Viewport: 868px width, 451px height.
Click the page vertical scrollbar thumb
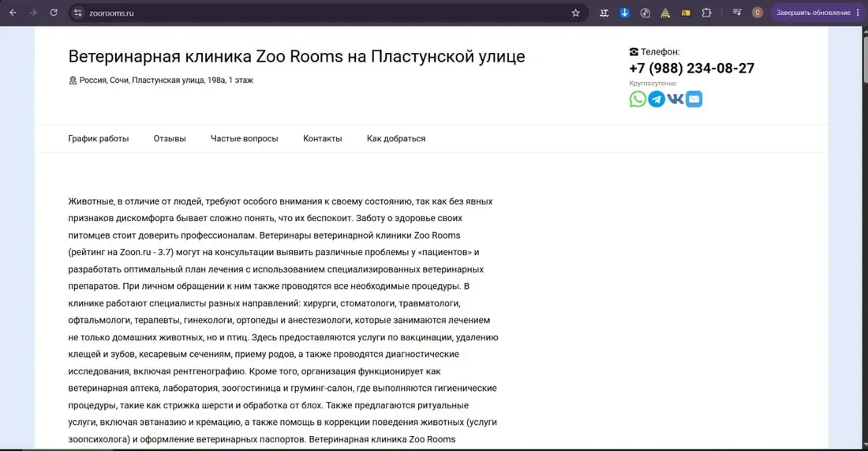[x=865, y=58]
